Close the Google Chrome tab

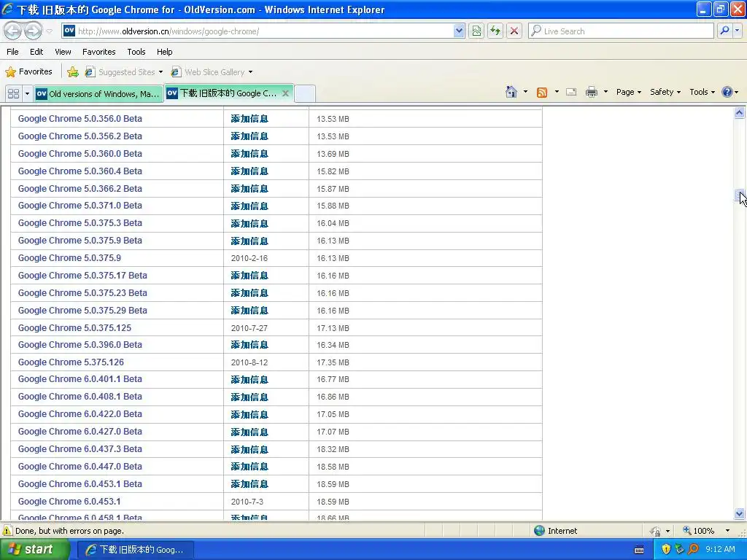point(285,93)
